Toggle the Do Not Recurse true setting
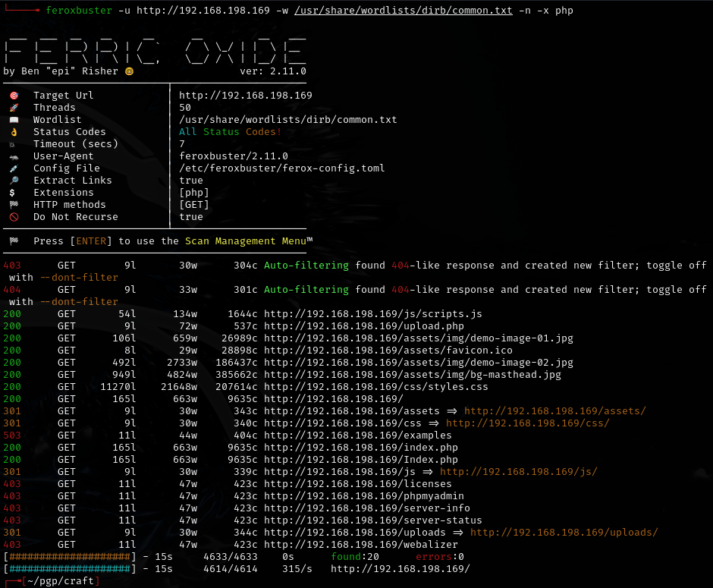713x588 pixels. point(190,216)
